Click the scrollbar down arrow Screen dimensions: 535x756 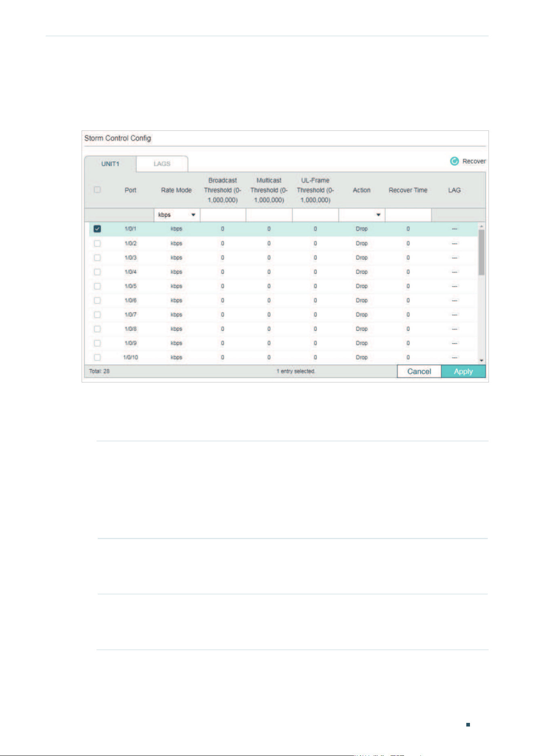pyautogui.click(x=481, y=360)
